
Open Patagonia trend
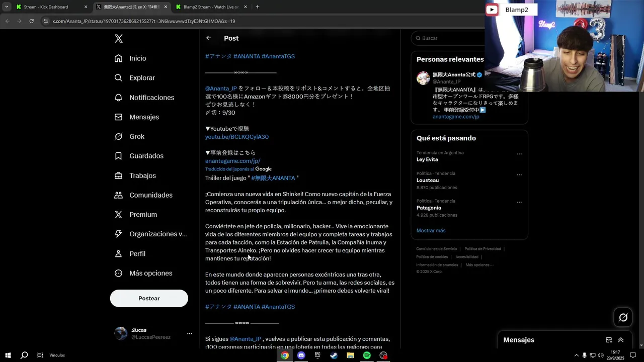[429, 208]
